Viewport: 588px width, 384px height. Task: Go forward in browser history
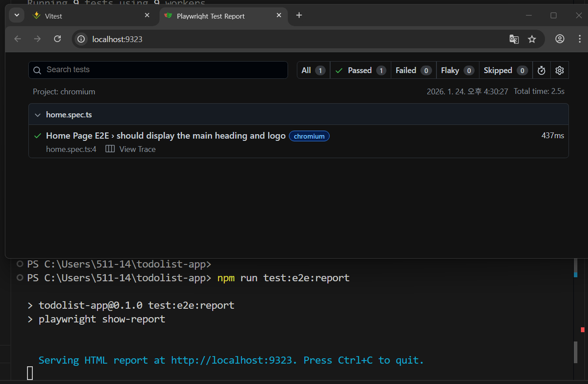pyautogui.click(x=37, y=39)
